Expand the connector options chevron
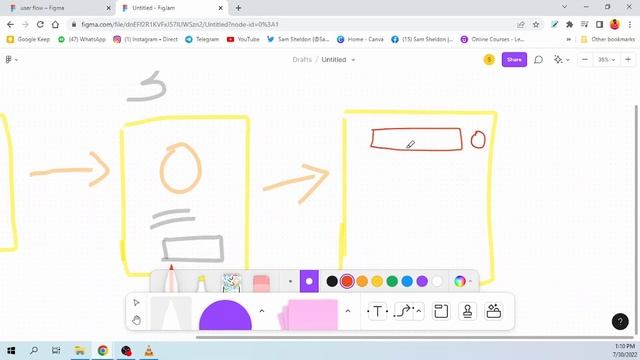This screenshot has height=360, width=640. click(419, 311)
